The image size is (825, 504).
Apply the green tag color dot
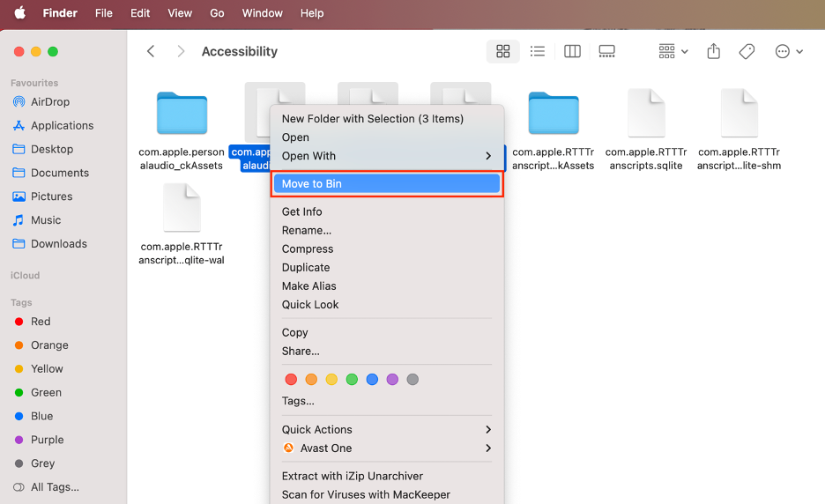352,379
